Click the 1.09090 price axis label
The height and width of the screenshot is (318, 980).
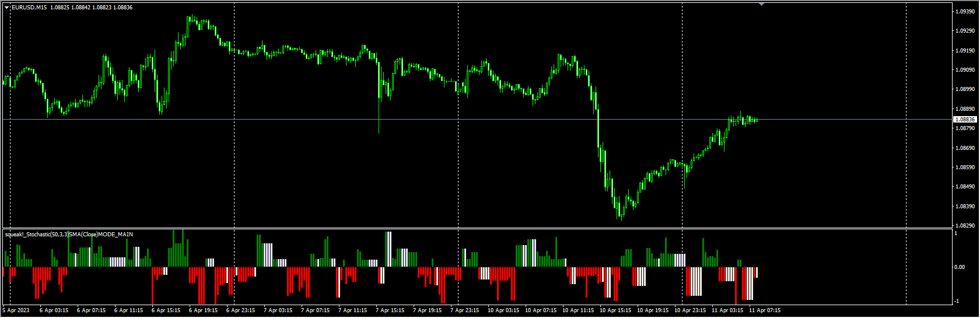click(965, 70)
